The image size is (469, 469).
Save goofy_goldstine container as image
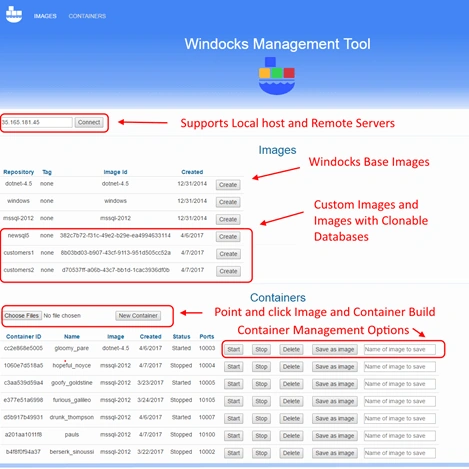[335, 384]
